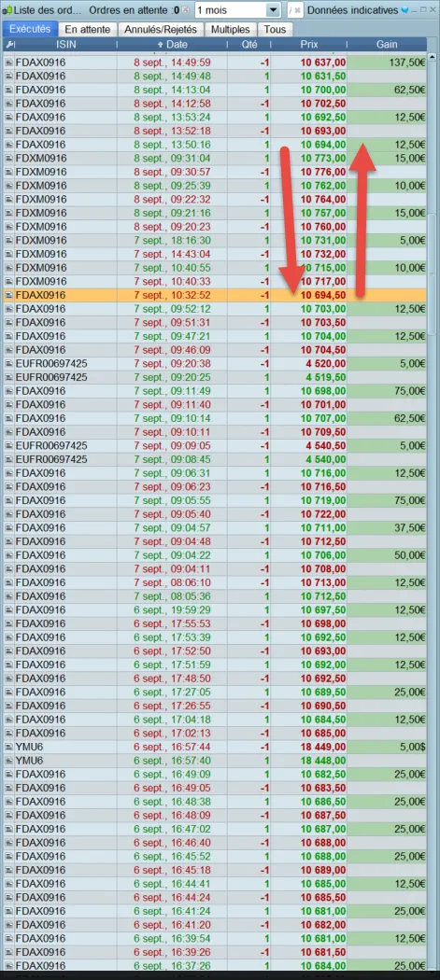Select the price cell 10 700,00
Viewport: 440px width, 980px height.
click(x=309, y=90)
